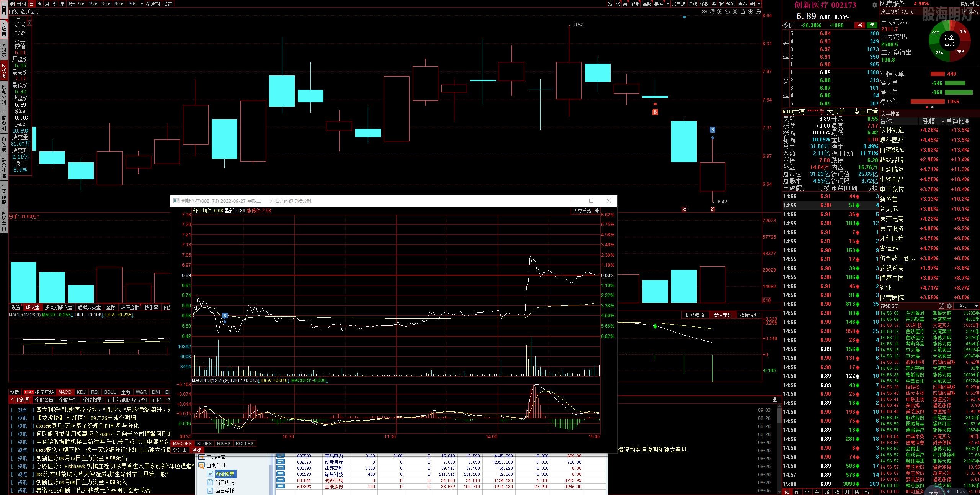
Task: Open the gear settings next to 创新医疗 002173
Action: point(874,5)
